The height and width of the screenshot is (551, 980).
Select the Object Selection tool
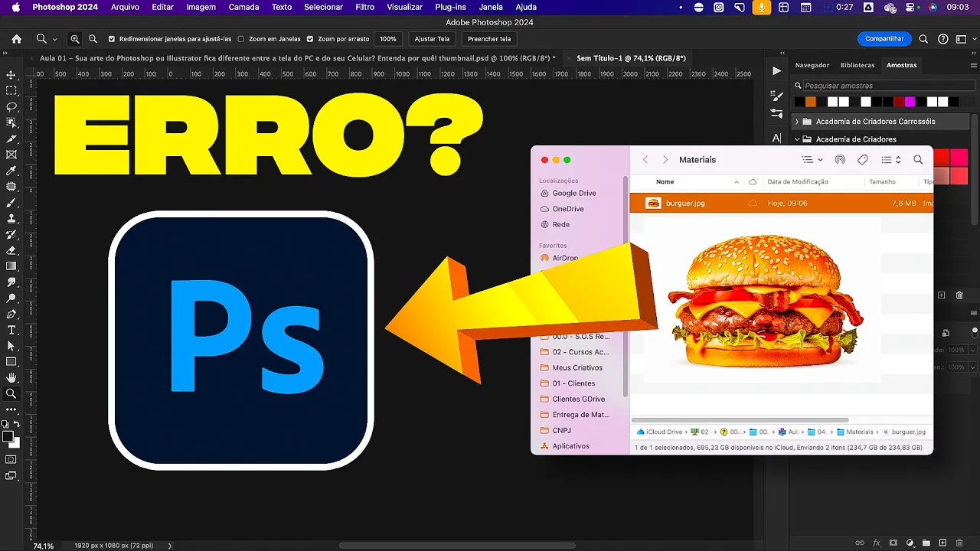point(11,122)
